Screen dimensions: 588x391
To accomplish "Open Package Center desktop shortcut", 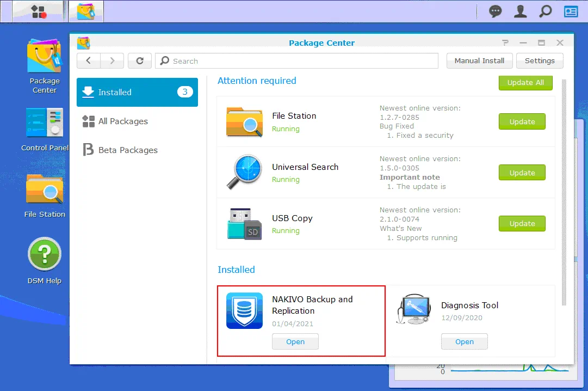I will tap(45, 57).
